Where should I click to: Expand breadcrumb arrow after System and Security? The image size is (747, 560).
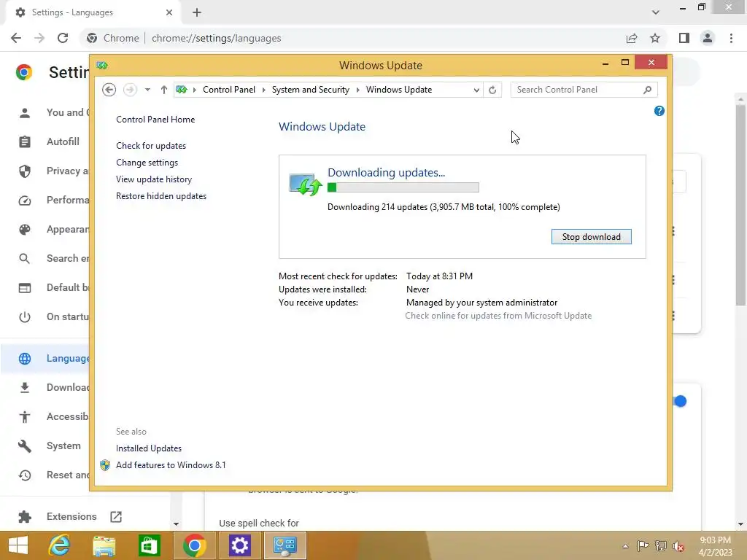(357, 90)
